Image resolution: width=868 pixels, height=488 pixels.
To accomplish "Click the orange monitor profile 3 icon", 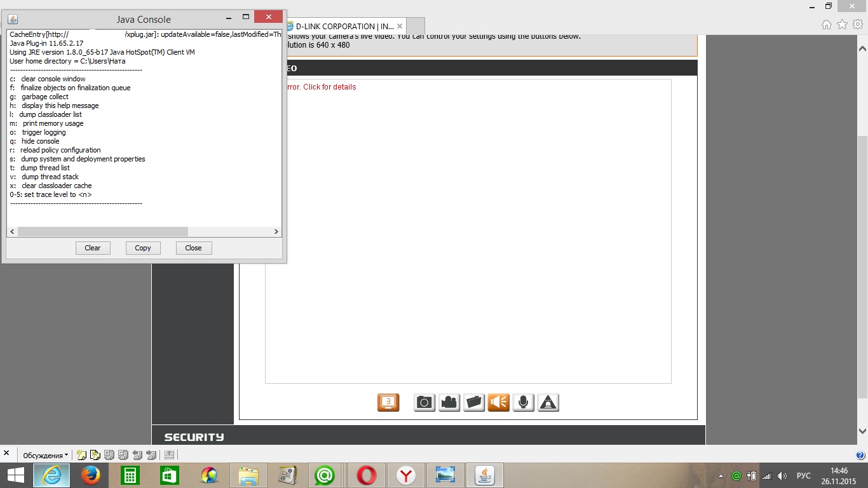I will [388, 402].
